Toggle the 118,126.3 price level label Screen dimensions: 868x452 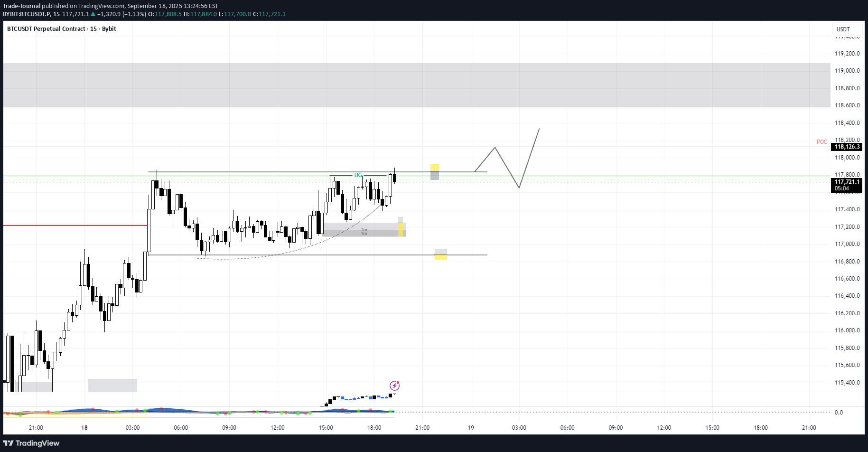[x=848, y=147]
